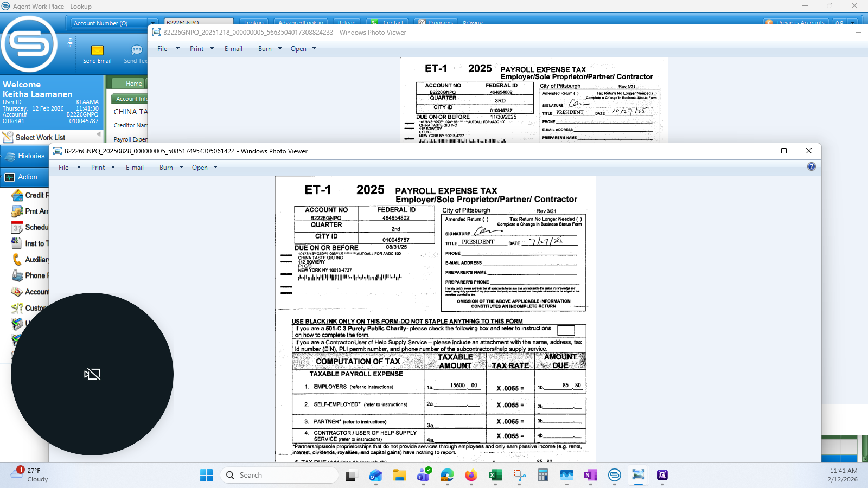Click the Home button in Agent Work Place
The image size is (868, 488).
click(x=133, y=84)
